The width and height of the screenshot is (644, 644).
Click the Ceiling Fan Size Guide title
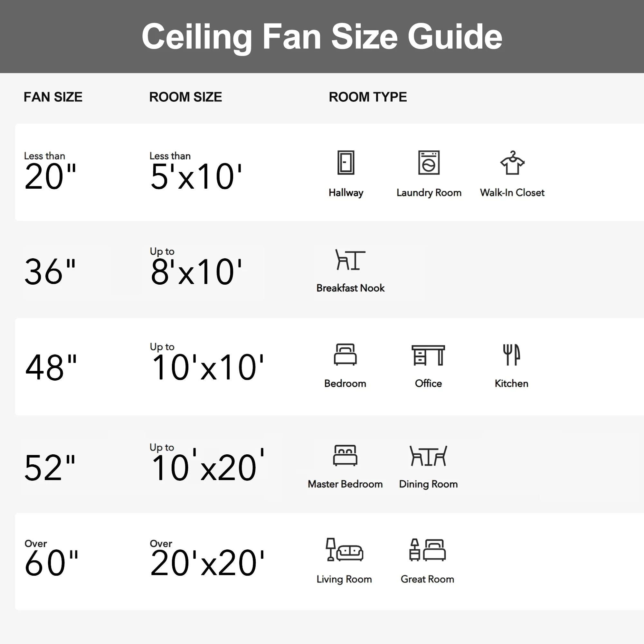(322, 36)
